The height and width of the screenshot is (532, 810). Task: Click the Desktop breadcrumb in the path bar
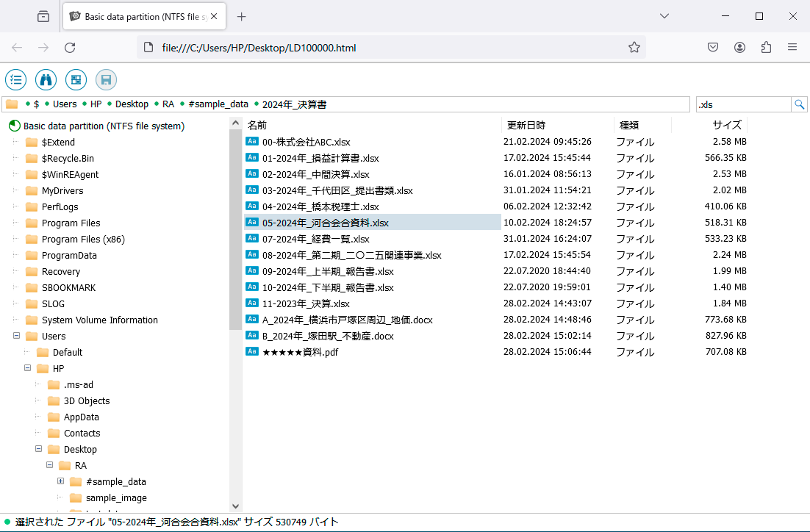132,104
